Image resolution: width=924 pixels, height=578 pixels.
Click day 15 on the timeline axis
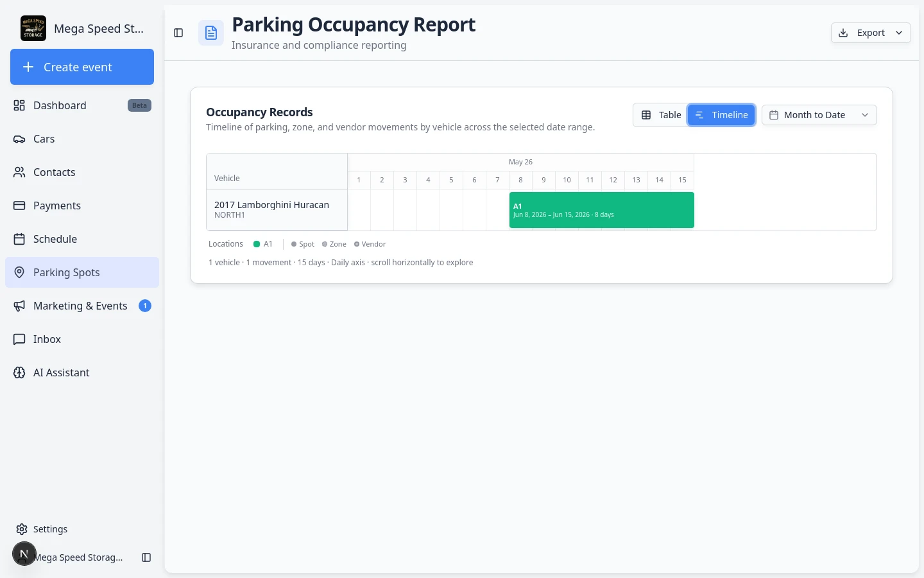(682, 180)
